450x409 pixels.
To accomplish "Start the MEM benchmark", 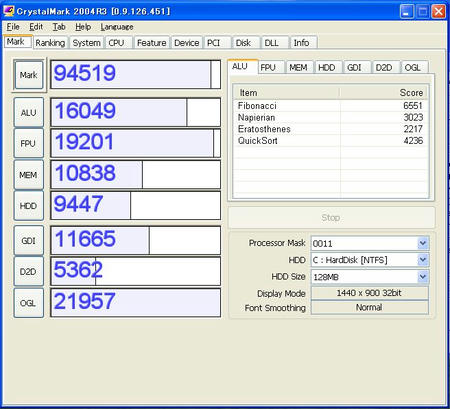I will [x=29, y=175].
